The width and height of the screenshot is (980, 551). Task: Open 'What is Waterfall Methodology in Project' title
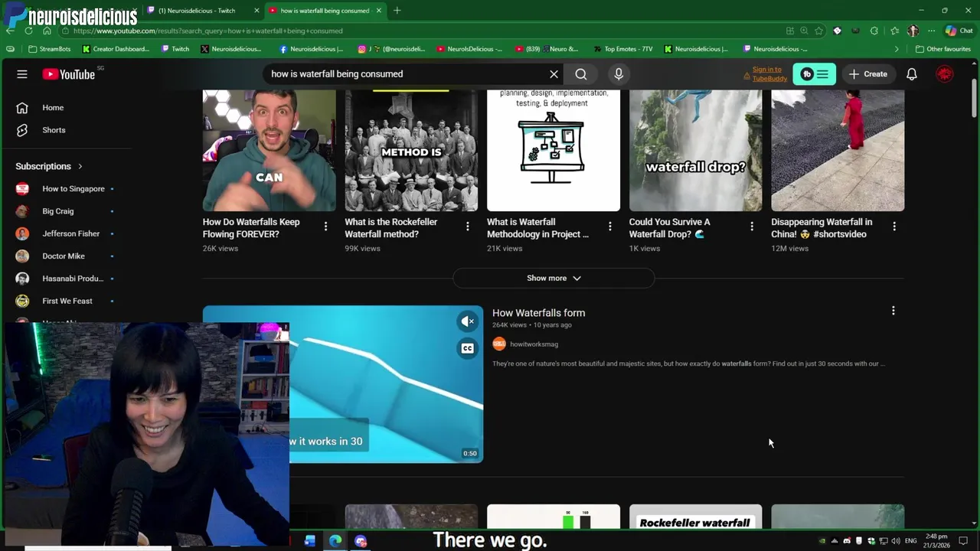[x=538, y=228]
